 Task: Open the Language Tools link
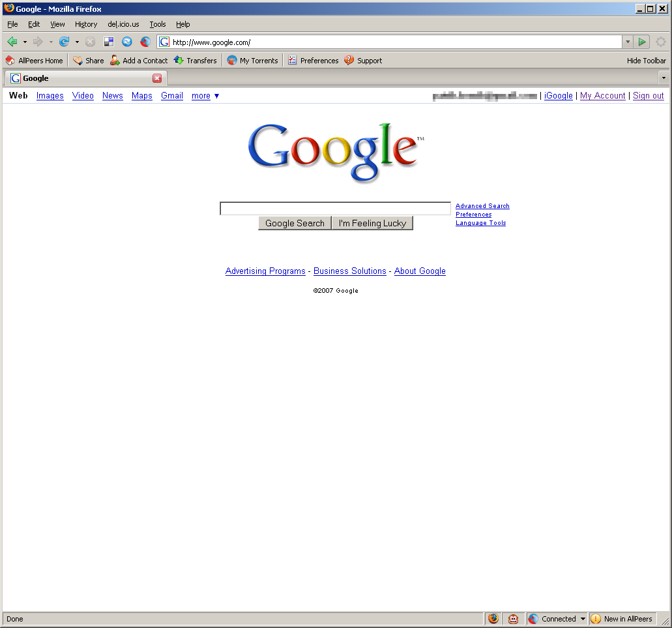[x=481, y=223]
